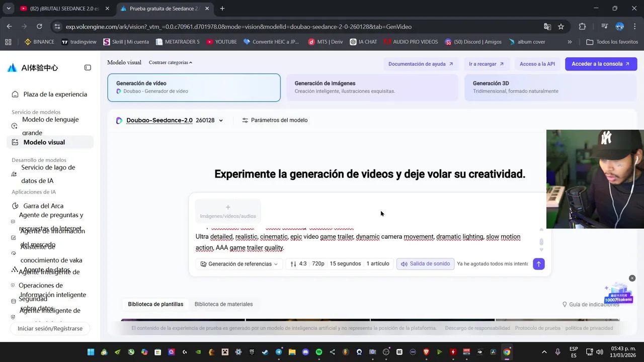The width and height of the screenshot is (644, 362).
Task: Select Generación 3D card
Action: (x=550, y=87)
